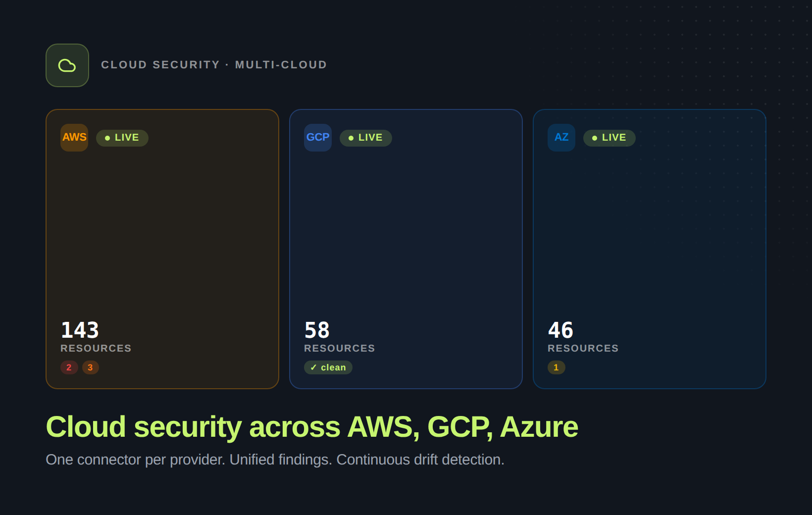This screenshot has width=812, height=515.
Task: Click the green dot on Azure LIVE badge
Action: [594, 138]
